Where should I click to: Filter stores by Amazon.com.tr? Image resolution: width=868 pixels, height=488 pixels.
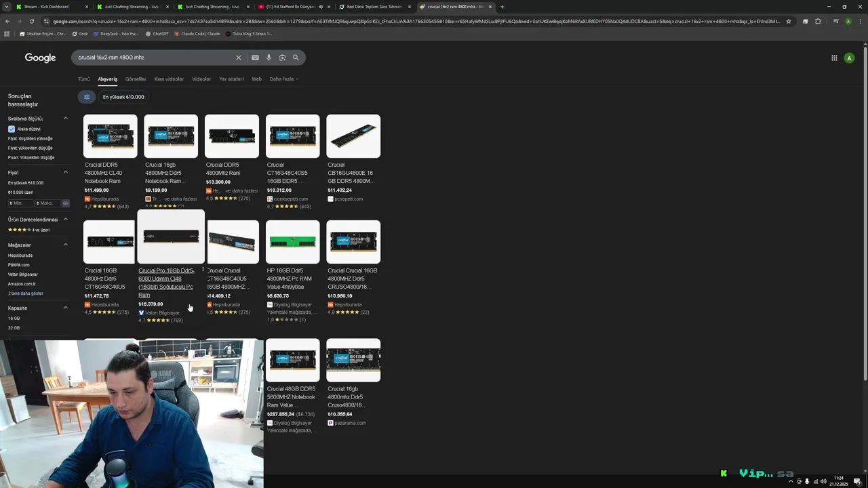22,284
